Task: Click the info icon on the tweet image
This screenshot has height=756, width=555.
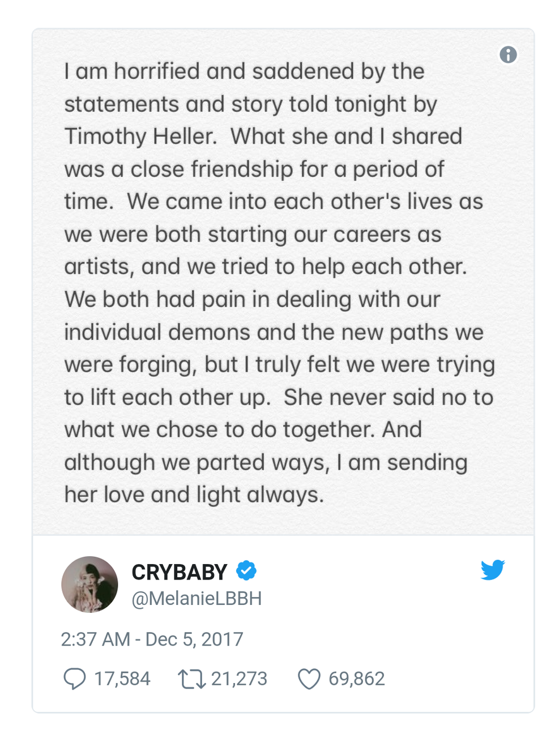Action: 508,55
